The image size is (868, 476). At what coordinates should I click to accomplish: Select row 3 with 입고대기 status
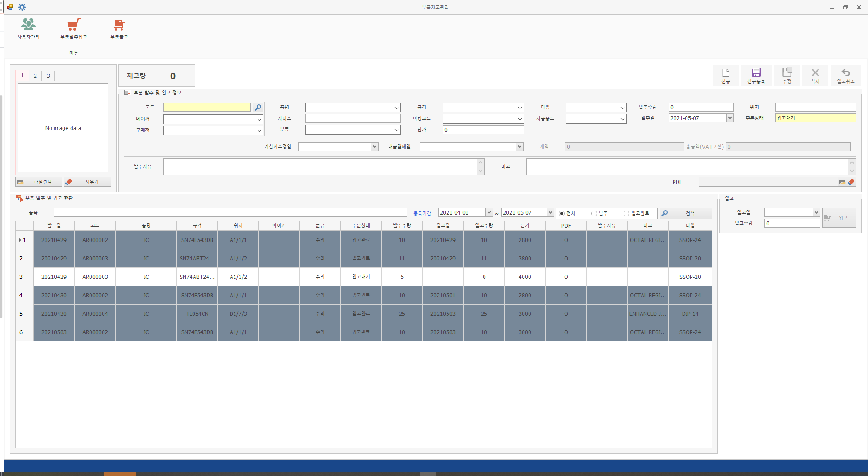(x=363, y=277)
